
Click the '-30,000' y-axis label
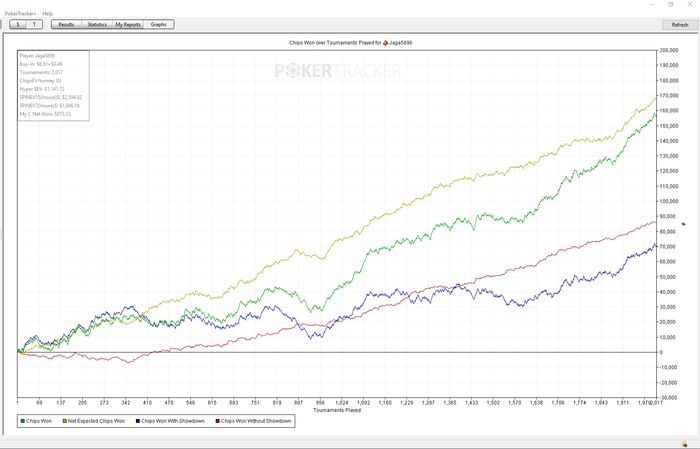(668, 398)
